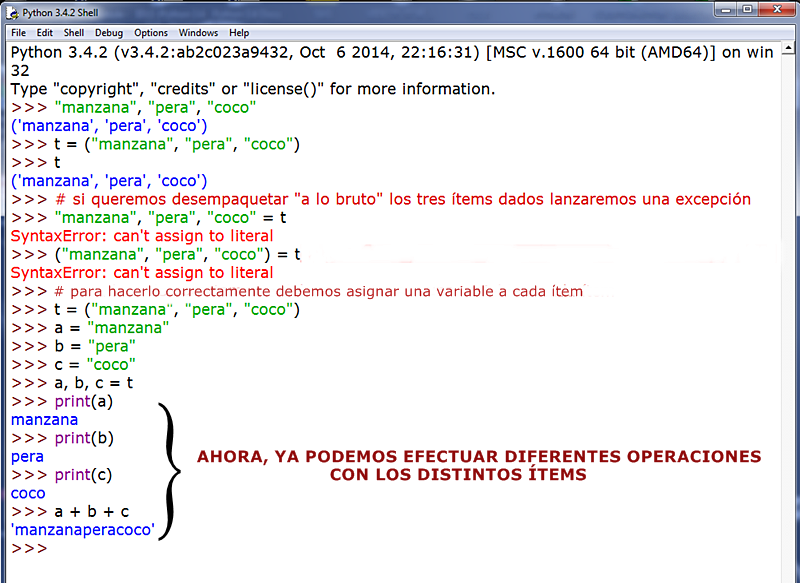The image size is (800, 583).
Task: Open the Shell menu
Action: [x=73, y=32]
